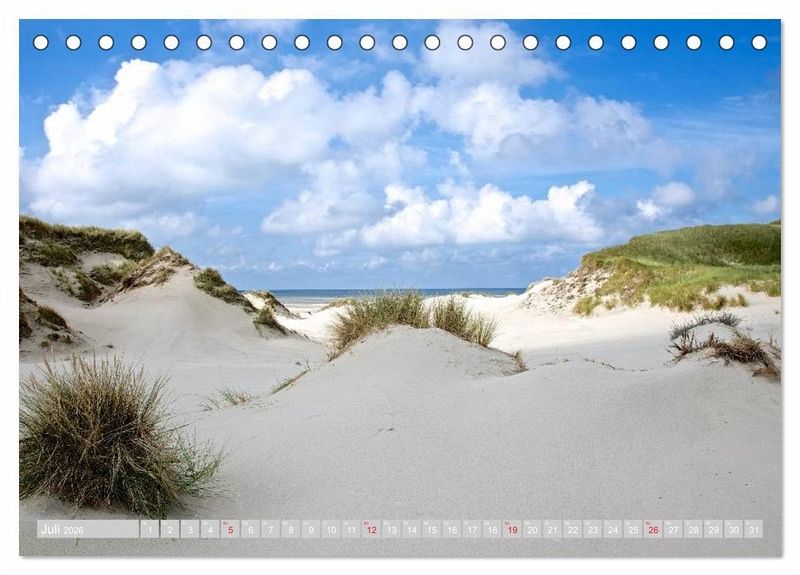Click on day number 27
The height and width of the screenshot is (575, 800).
point(673,529)
